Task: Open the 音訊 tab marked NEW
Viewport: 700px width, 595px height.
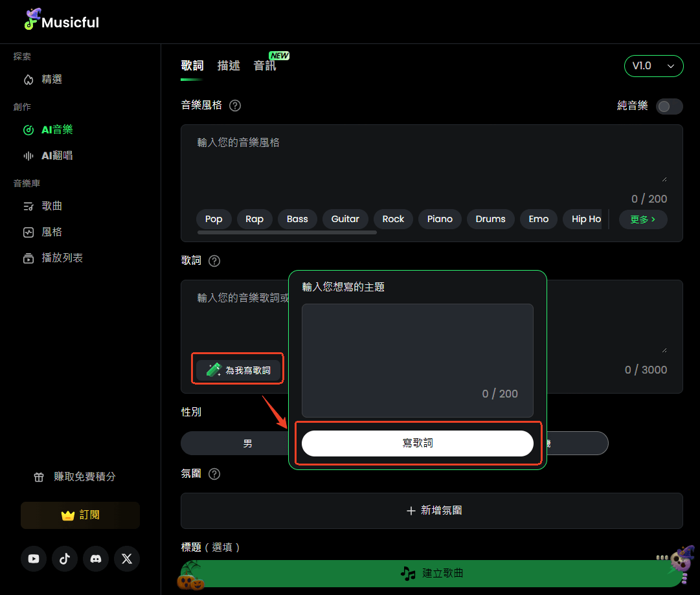Action: click(265, 65)
